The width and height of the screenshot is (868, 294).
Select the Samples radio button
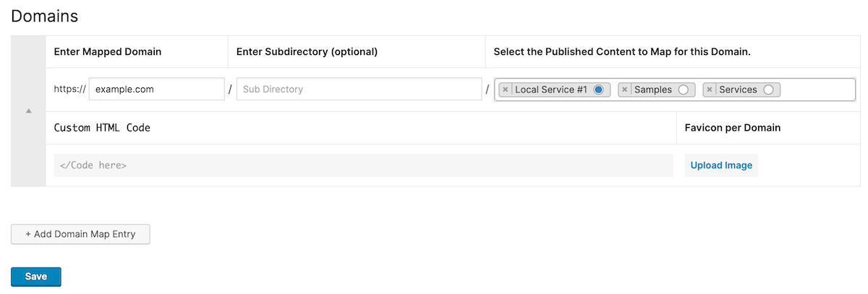point(683,90)
